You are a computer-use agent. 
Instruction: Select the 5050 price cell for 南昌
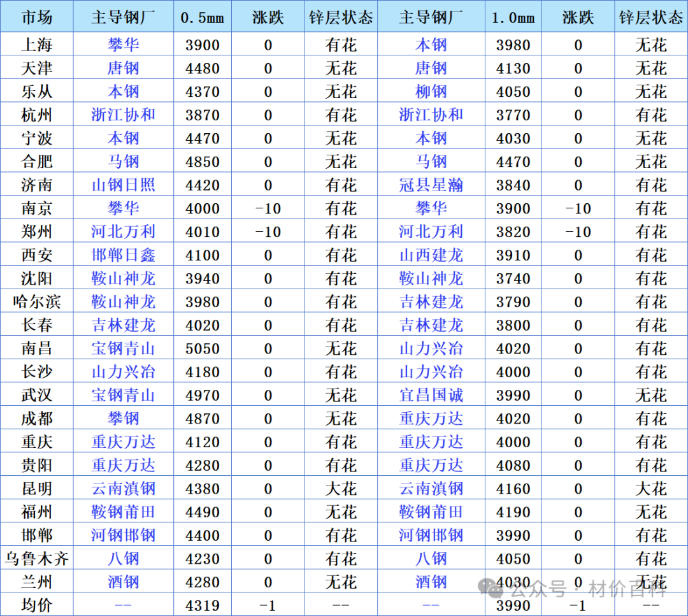tap(203, 348)
